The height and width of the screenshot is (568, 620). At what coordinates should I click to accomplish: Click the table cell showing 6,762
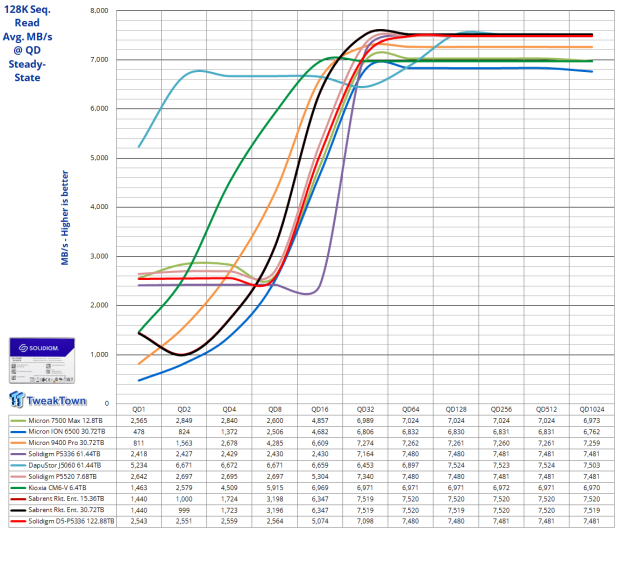[x=592, y=432]
